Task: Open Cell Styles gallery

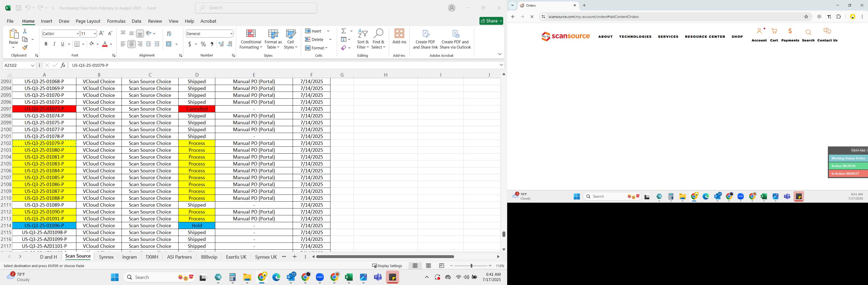Action: pos(291,39)
